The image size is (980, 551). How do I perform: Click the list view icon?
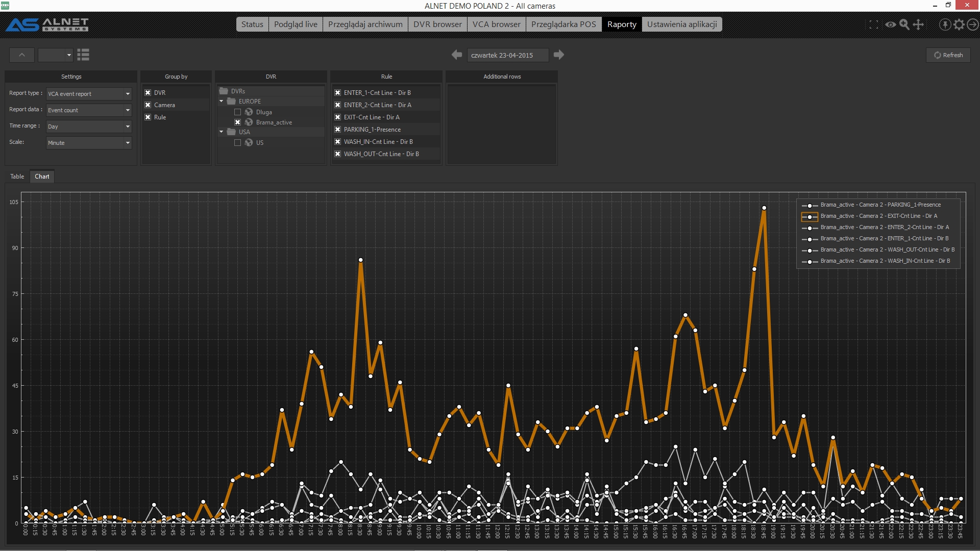(83, 55)
